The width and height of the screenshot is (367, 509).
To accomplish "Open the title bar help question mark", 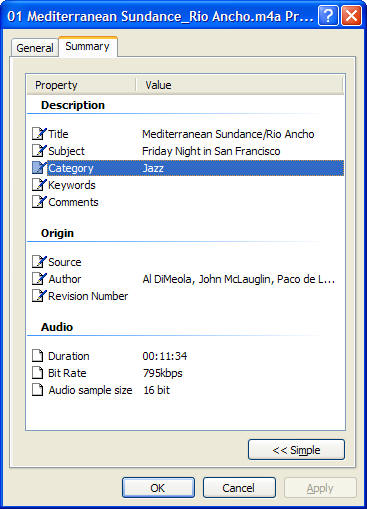I will coord(328,15).
